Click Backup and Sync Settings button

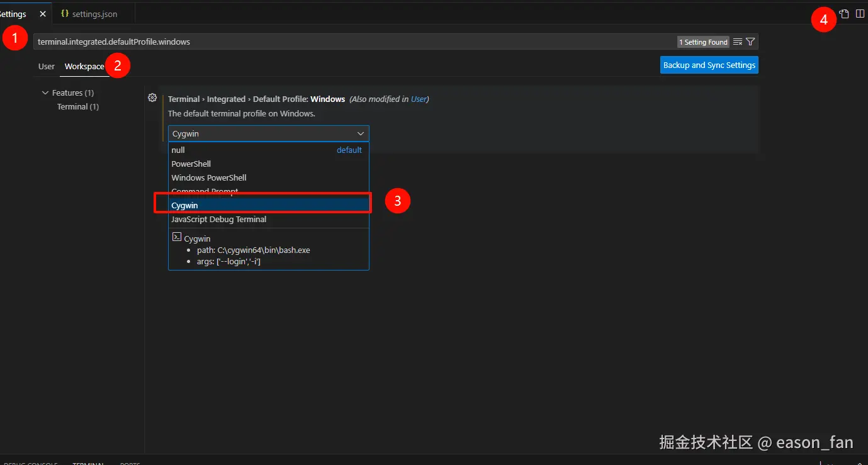tap(709, 65)
